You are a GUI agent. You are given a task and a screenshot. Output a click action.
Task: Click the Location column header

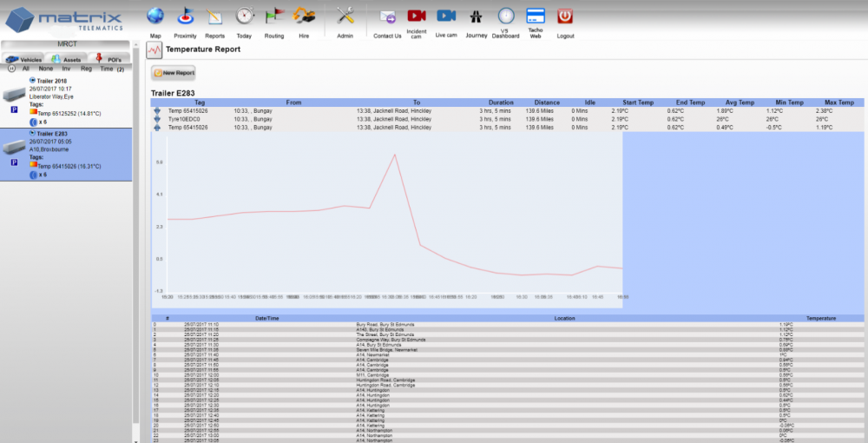point(565,319)
